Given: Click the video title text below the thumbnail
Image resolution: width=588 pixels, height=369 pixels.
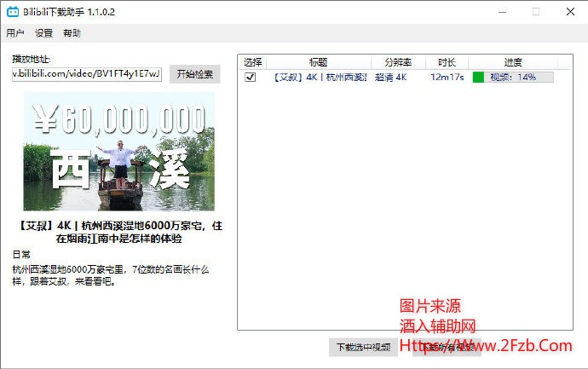Looking at the screenshot, I should [x=120, y=232].
